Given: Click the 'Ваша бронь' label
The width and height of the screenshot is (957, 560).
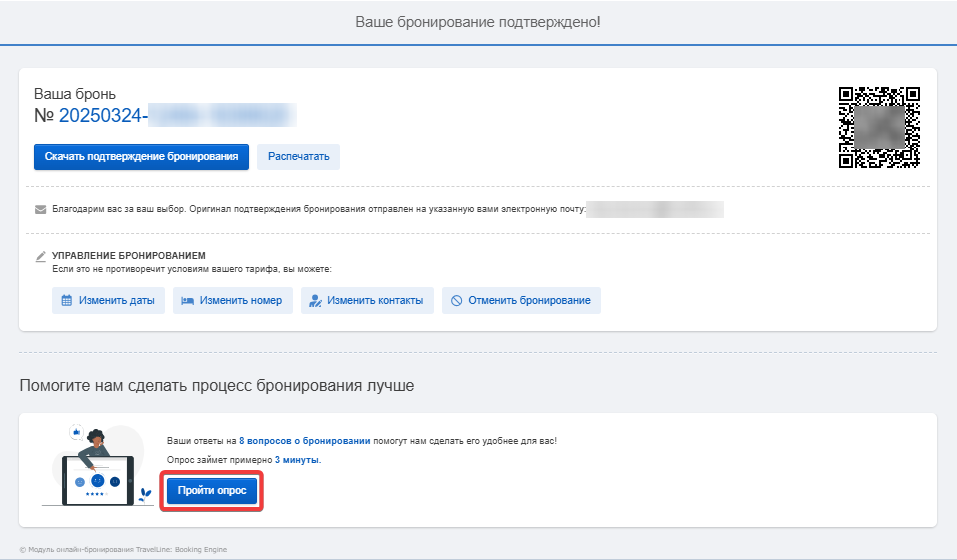Looking at the screenshot, I should (74, 94).
